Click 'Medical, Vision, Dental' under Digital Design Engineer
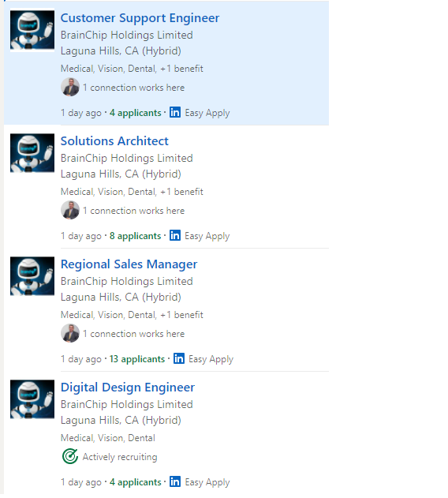The width and height of the screenshot is (448, 498). click(108, 438)
